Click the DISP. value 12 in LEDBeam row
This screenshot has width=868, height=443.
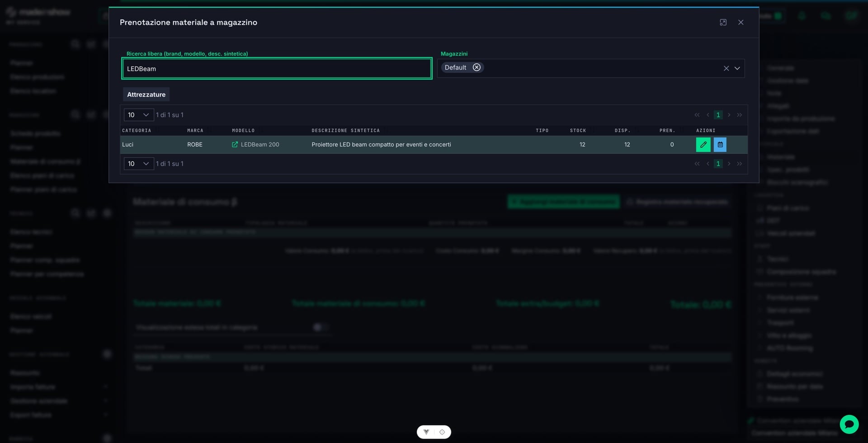point(627,145)
